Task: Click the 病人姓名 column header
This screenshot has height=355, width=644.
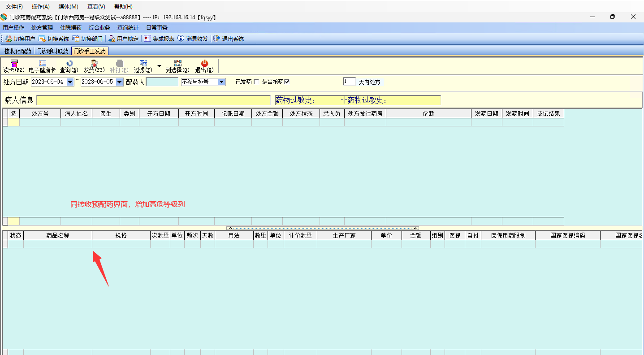Action: [x=77, y=113]
